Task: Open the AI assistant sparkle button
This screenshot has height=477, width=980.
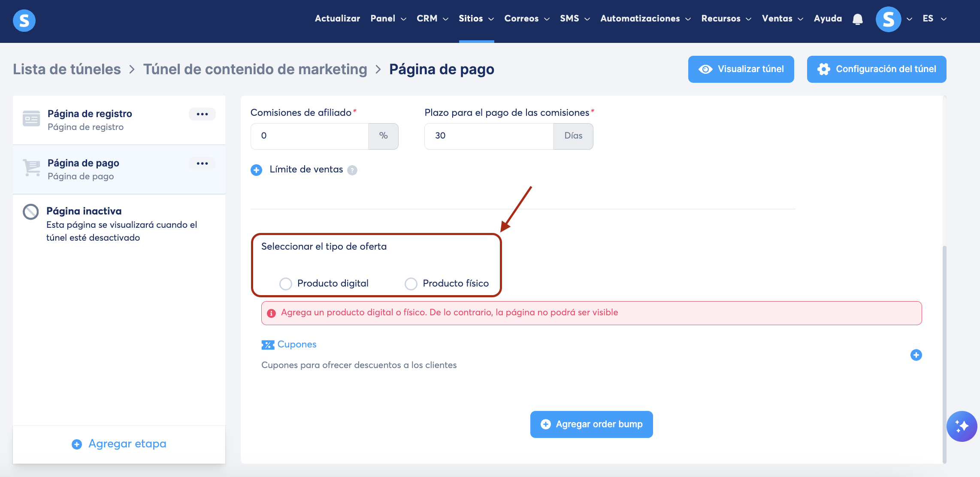Action: [x=962, y=426]
